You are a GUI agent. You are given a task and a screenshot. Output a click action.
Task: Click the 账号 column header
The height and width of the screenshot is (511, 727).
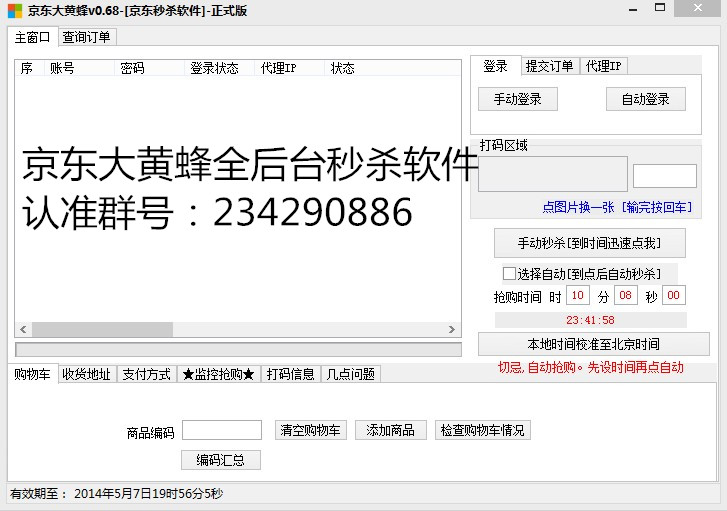pos(79,68)
